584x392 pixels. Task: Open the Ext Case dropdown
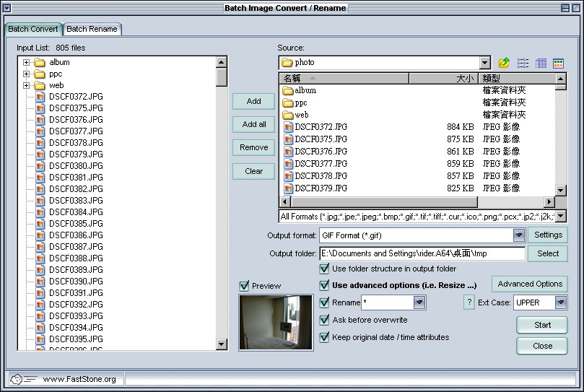click(x=560, y=302)
